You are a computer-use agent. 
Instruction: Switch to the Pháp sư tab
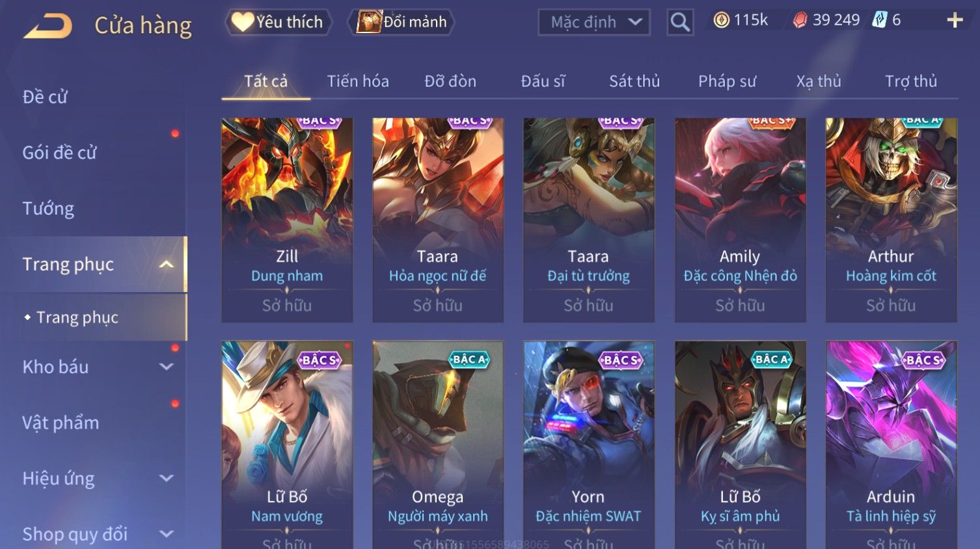click(x=727, y=81)
